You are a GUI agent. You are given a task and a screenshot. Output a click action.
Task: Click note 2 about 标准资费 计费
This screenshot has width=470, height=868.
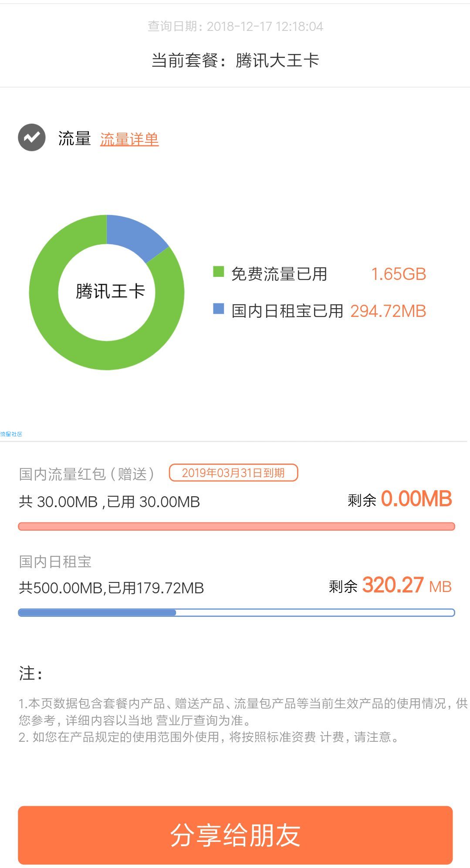click(x=209, y=737)
